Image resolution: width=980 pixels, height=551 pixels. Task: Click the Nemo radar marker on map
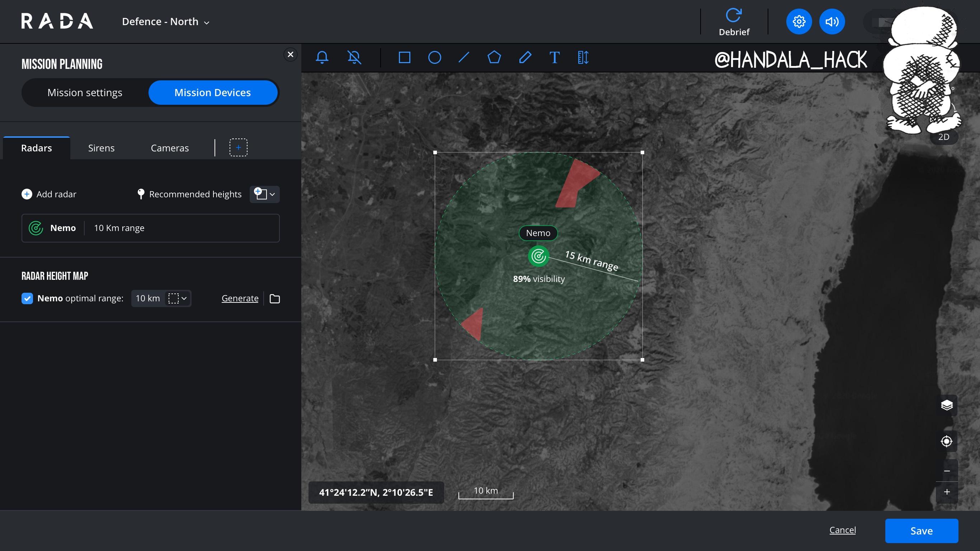538,256
